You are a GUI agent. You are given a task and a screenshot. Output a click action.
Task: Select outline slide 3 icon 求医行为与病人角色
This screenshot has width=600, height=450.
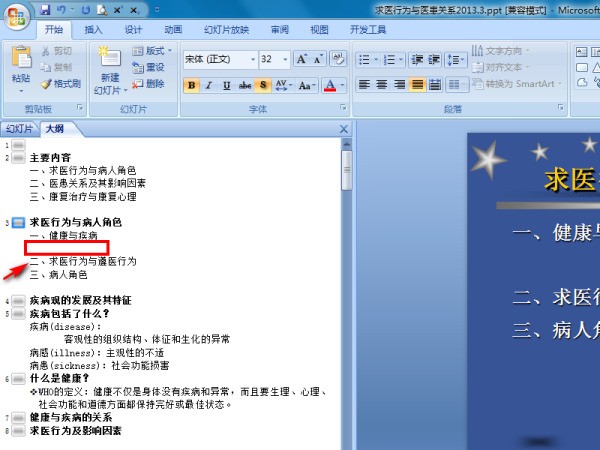point(18,222)
